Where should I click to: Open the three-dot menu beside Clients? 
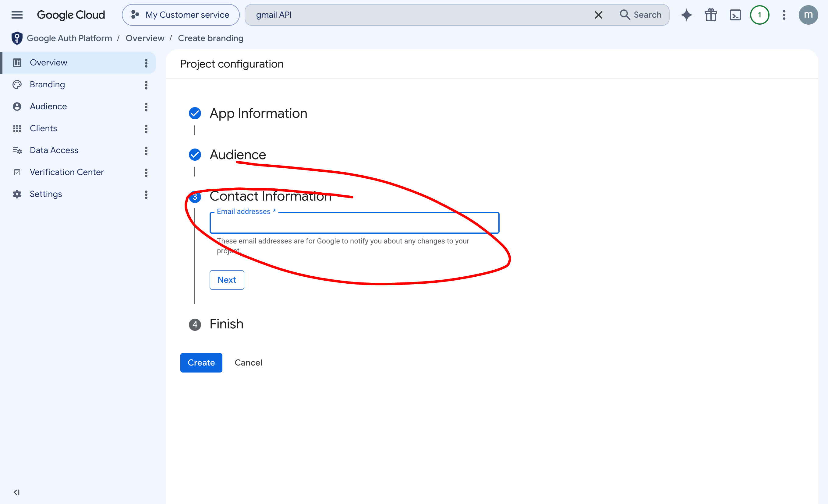pyautogui.click(x=146, y=129)
